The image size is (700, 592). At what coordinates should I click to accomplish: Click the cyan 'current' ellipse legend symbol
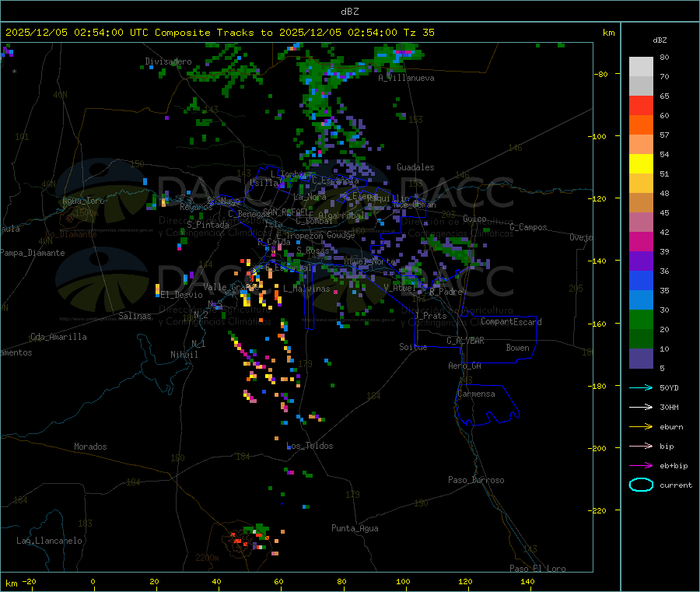coord(641,485)
